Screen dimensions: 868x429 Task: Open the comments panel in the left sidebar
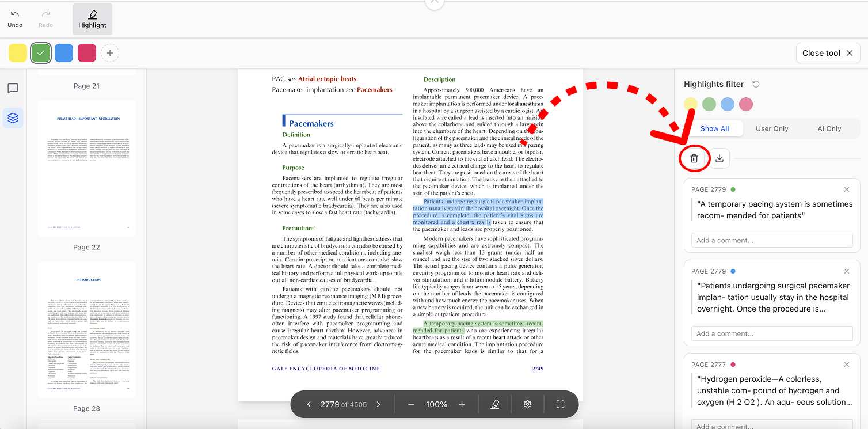tap(13, 88)
